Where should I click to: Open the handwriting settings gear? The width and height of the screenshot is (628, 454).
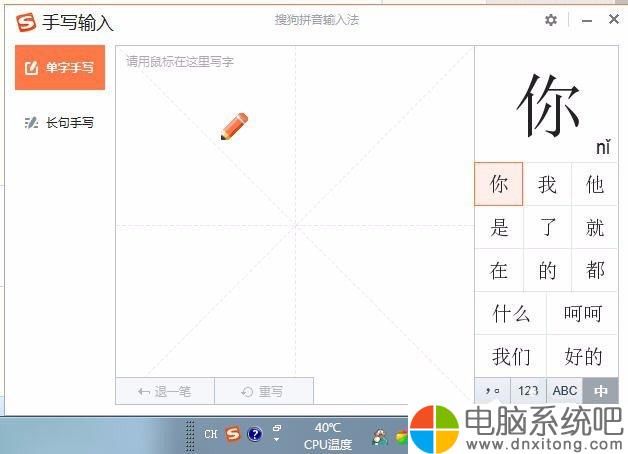551,20
